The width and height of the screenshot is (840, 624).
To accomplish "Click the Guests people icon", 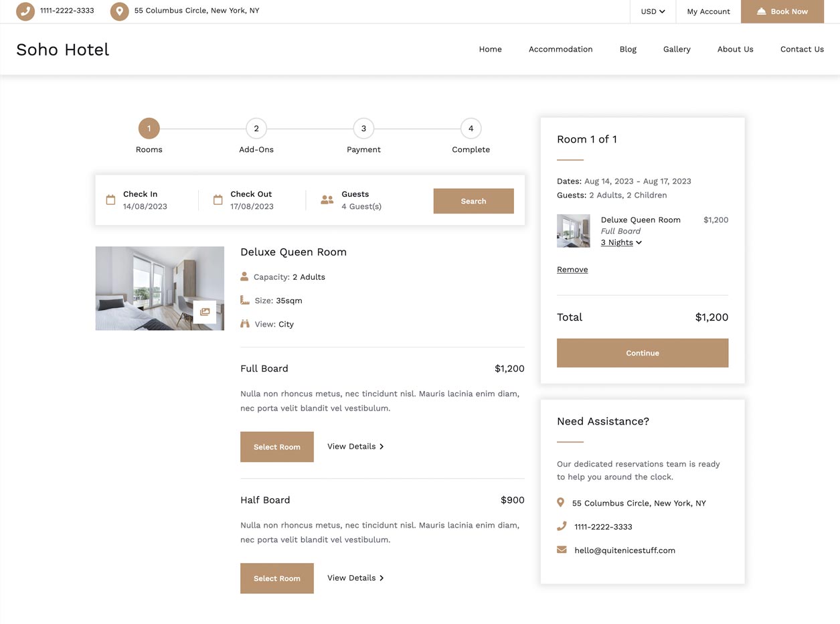I will (x=327, y=200).
